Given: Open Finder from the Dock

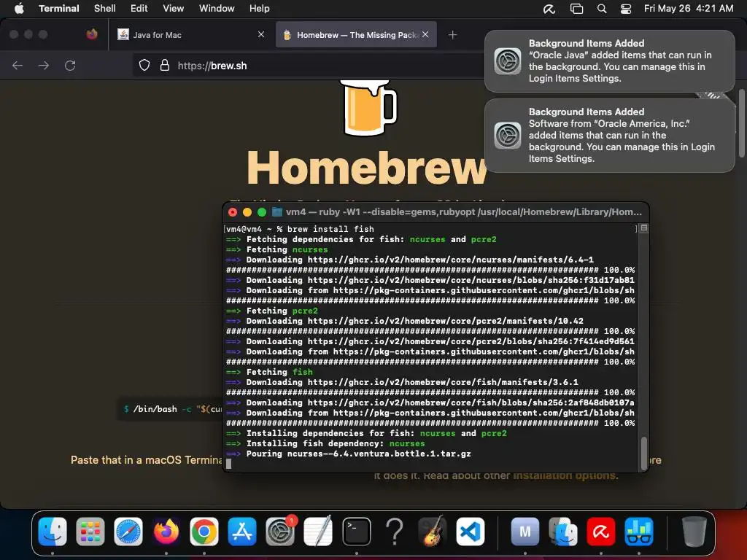Looking at the screenshot, I should pos(53,532).
